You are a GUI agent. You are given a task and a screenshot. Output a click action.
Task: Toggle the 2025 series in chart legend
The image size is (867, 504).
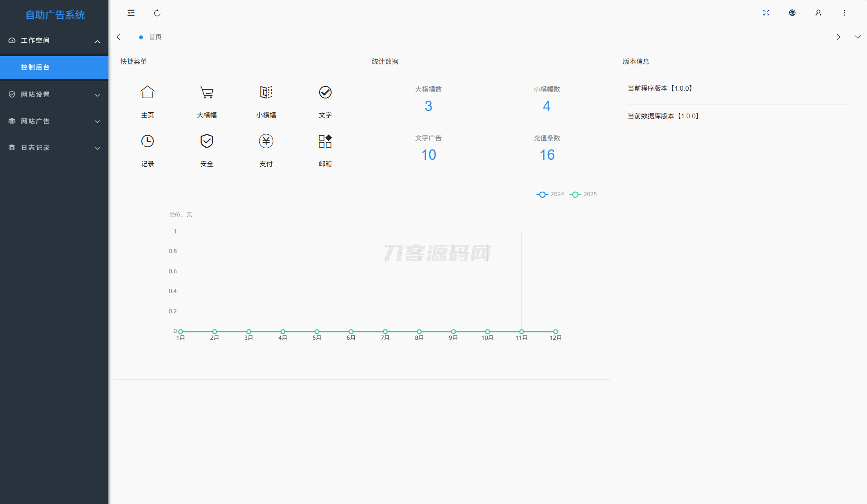click(583, 194)
